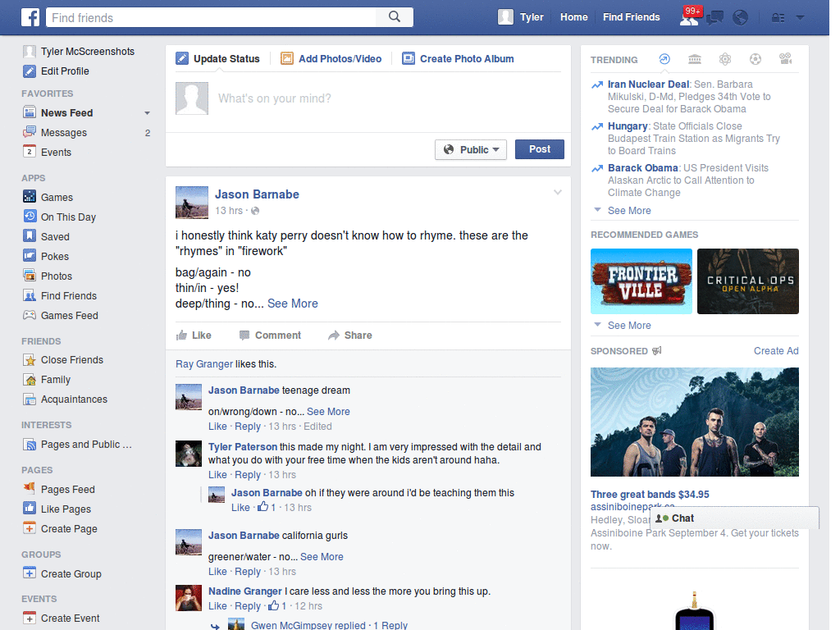Open Messages in the sidebar
This screenshot has width=840, height=630.
[x=64, y=132]
